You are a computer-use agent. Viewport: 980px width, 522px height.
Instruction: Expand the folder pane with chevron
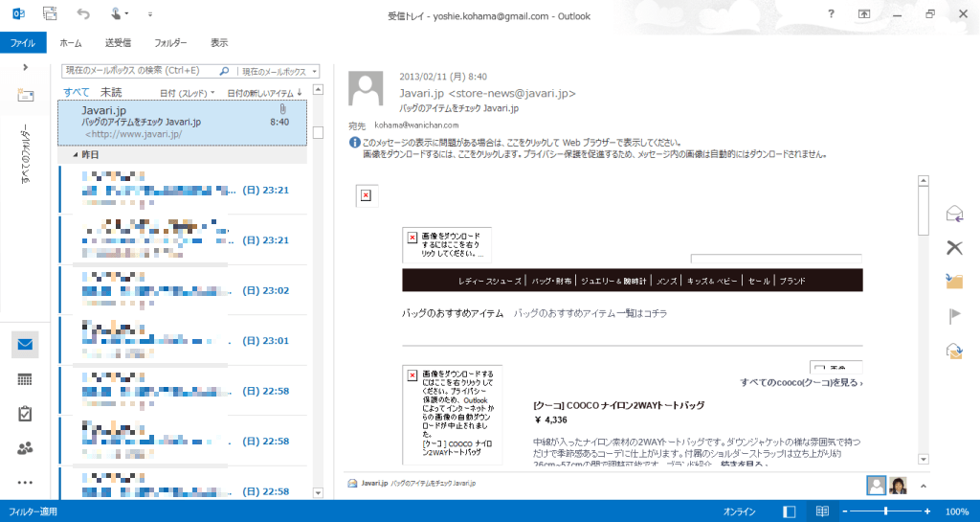coord(25,67)
